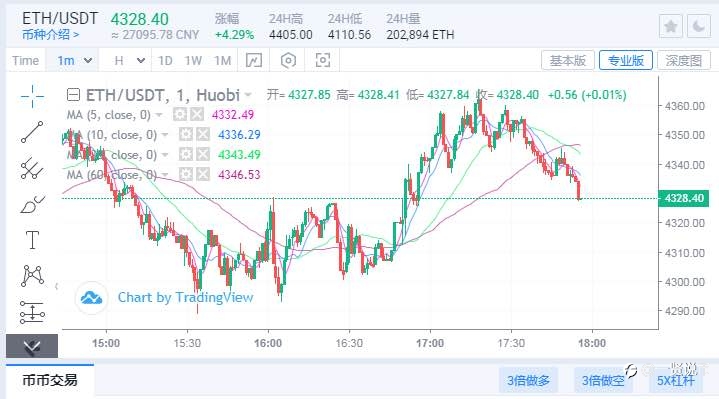Select the Text annotation tool
Viewport: 719px width, 399px height.
click(x=32, y=240)
